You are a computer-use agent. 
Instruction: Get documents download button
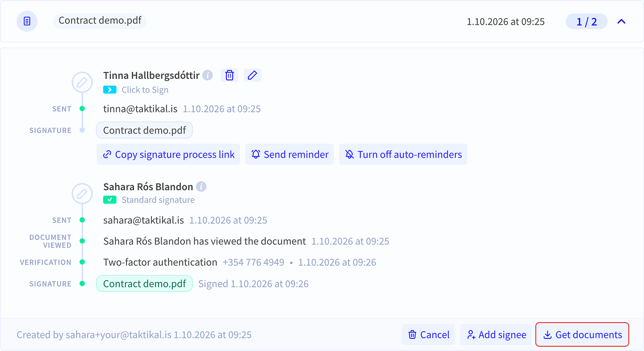pyautogui.click(x=582, y=335)
